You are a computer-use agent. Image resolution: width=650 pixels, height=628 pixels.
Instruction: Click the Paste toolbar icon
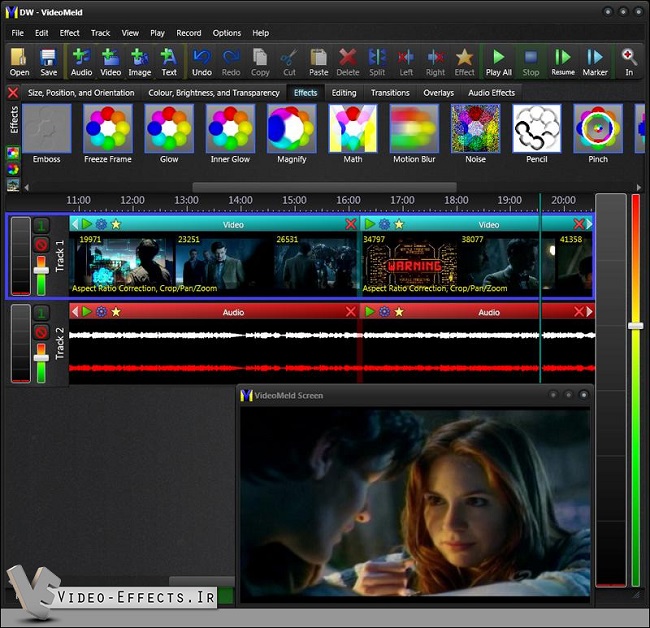(x=318, y=62)
